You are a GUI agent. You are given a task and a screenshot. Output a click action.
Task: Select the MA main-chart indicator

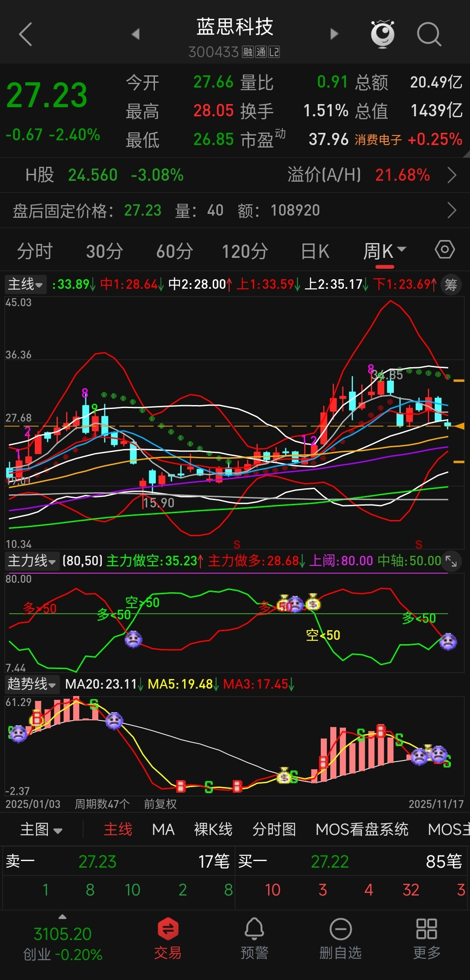(163, 829)
